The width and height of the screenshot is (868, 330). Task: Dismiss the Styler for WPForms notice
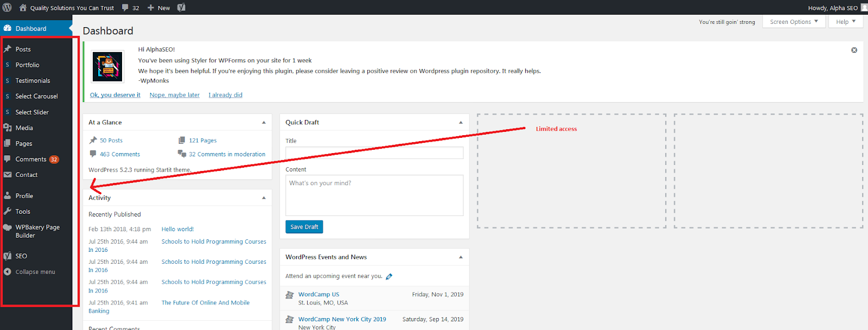pyautogui.click(x=854, y=50)
